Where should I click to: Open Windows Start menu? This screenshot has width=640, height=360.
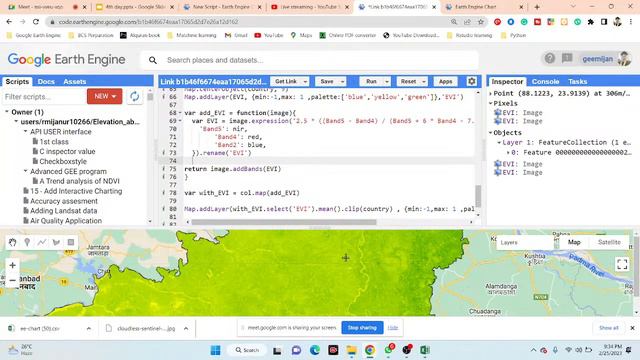tap(216, 350)
